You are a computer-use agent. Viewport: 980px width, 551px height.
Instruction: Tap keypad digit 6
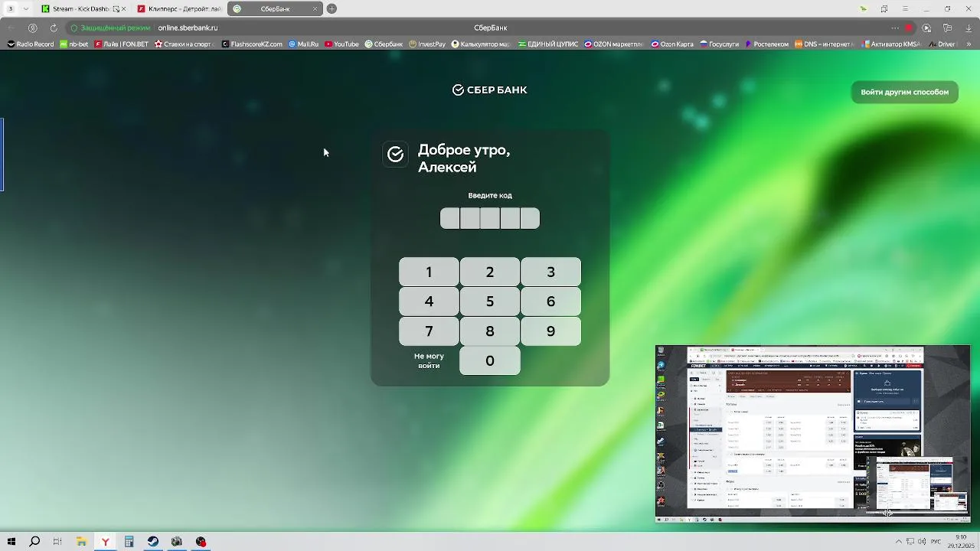point(550,302)
